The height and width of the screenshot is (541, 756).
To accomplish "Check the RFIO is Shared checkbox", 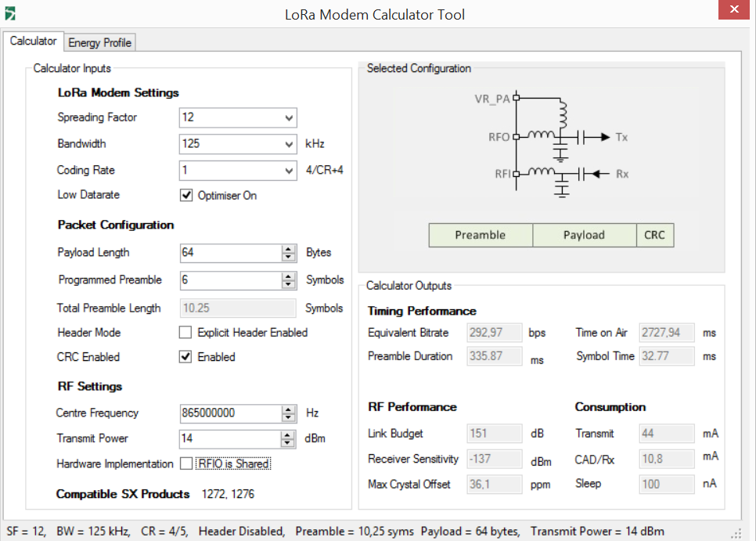I will coord(186,463).
